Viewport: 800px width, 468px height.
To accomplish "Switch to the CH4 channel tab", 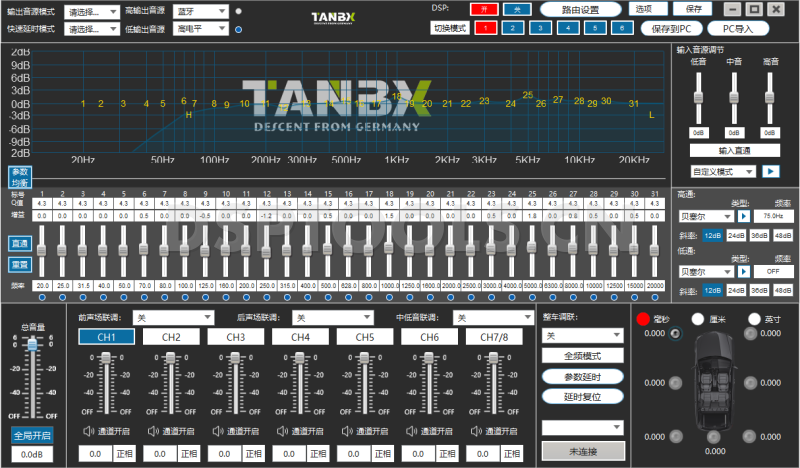I will tap(300, 337).
